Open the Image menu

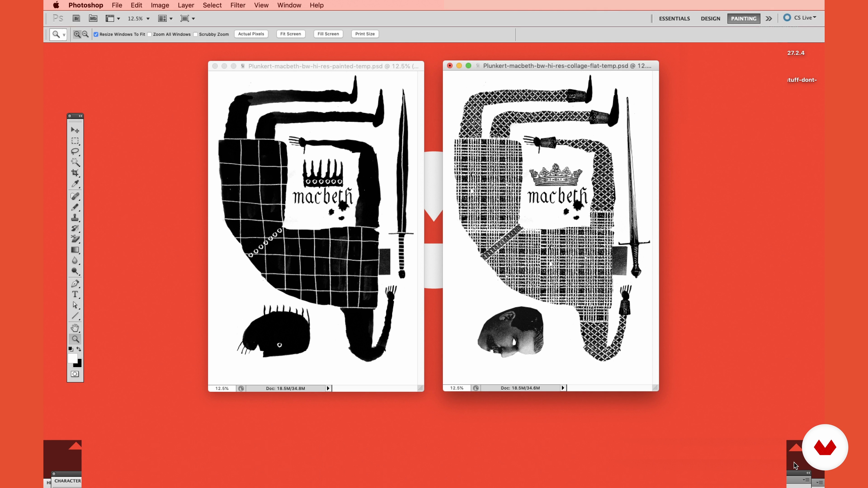[x=160, y=5]
